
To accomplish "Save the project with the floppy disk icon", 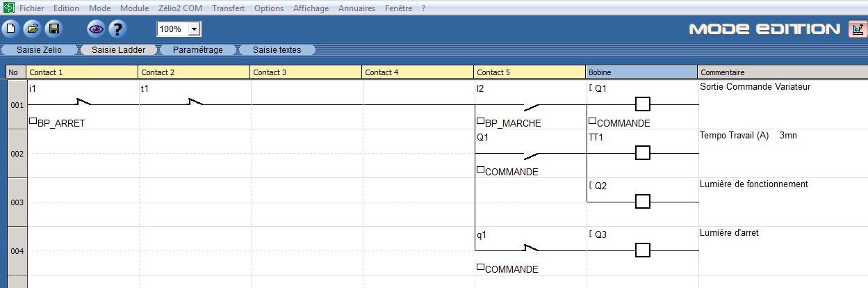I will coord(54,29).
